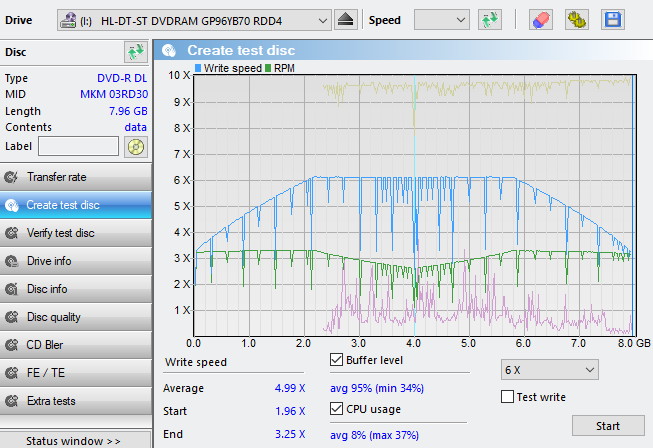Click the eject drive button
The width and height of the screenshot is (653, 448).
click(346, 20)
